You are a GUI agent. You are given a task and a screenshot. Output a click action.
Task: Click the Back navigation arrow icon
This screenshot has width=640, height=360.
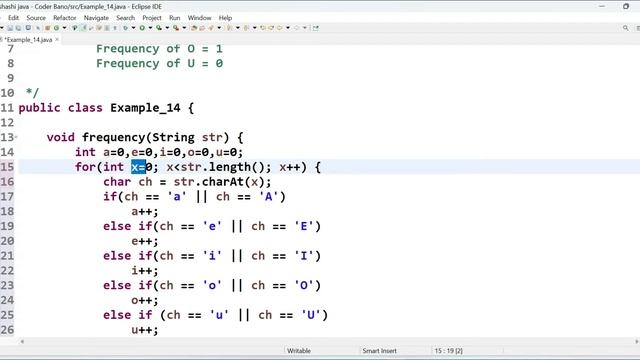click(x=280, y=28)
